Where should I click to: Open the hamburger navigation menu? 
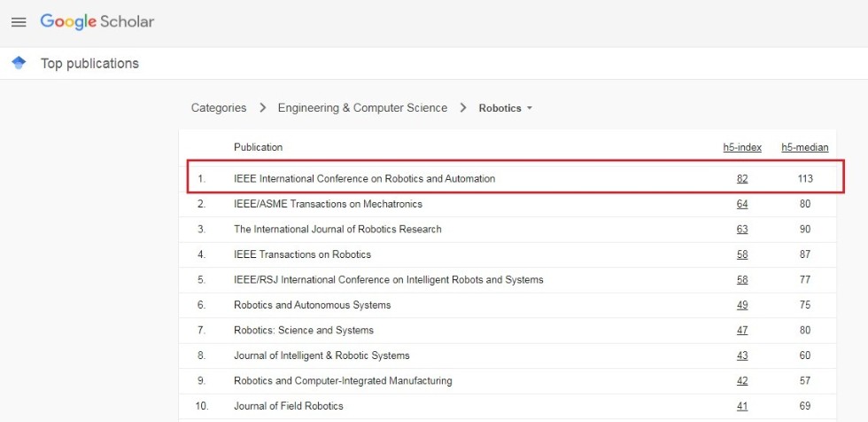tap(19, 22)
